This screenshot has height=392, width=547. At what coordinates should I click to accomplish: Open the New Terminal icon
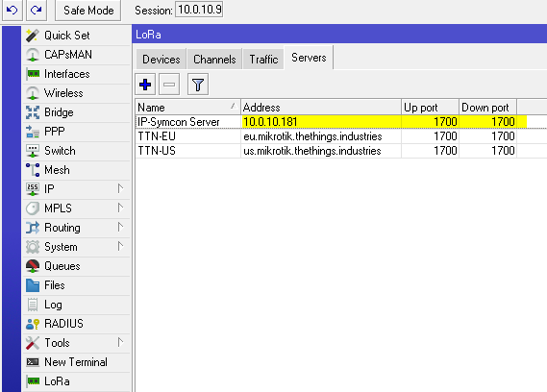[x=33, y=362]
